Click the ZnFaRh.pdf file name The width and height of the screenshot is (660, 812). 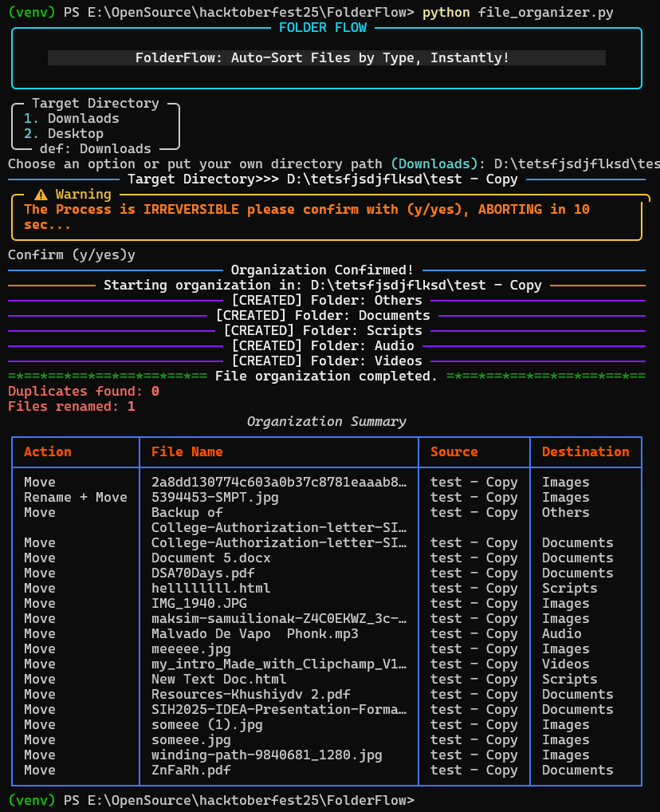pyautogui.click(x=191, y=770)
